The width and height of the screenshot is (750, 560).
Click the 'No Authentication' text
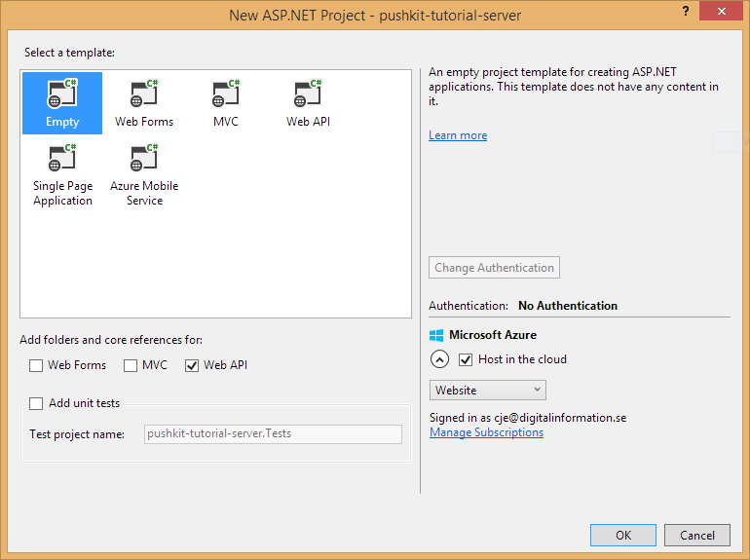click(568, 306)
